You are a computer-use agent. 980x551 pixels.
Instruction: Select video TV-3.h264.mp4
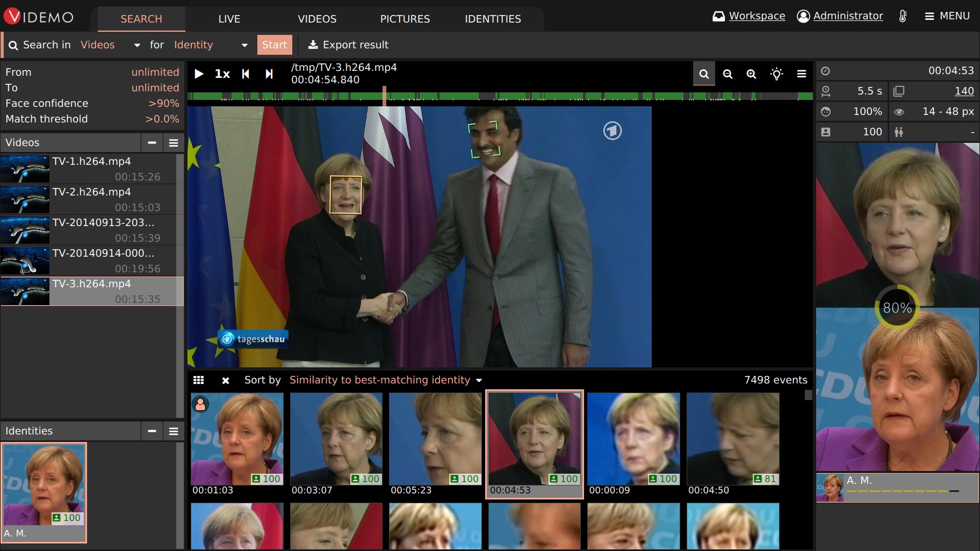pos(92,292)
